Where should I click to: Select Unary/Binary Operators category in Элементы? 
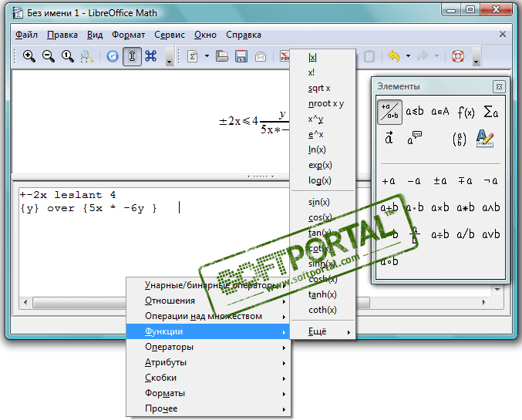(x=389, y=112)
